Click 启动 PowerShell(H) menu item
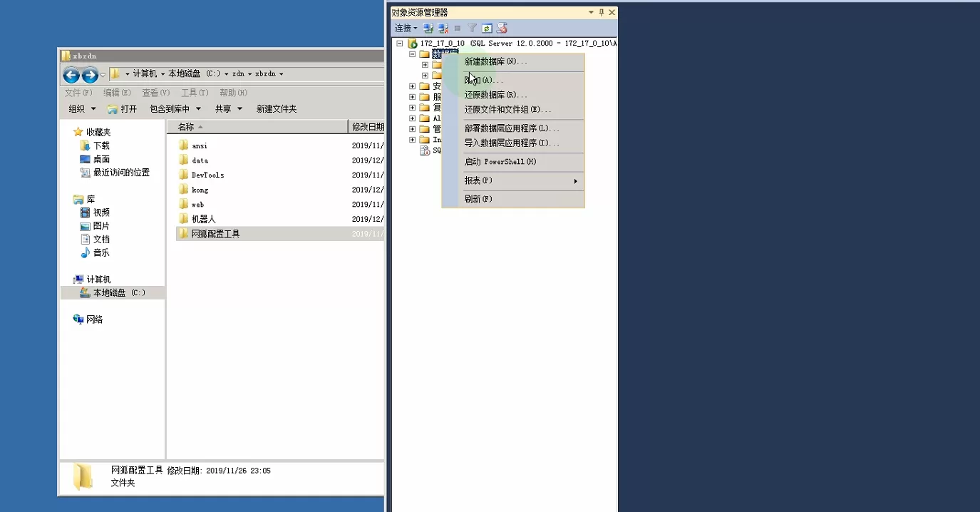Image resolution: width=980 pixels, height=512 pixels. click(x=500, y=162)
